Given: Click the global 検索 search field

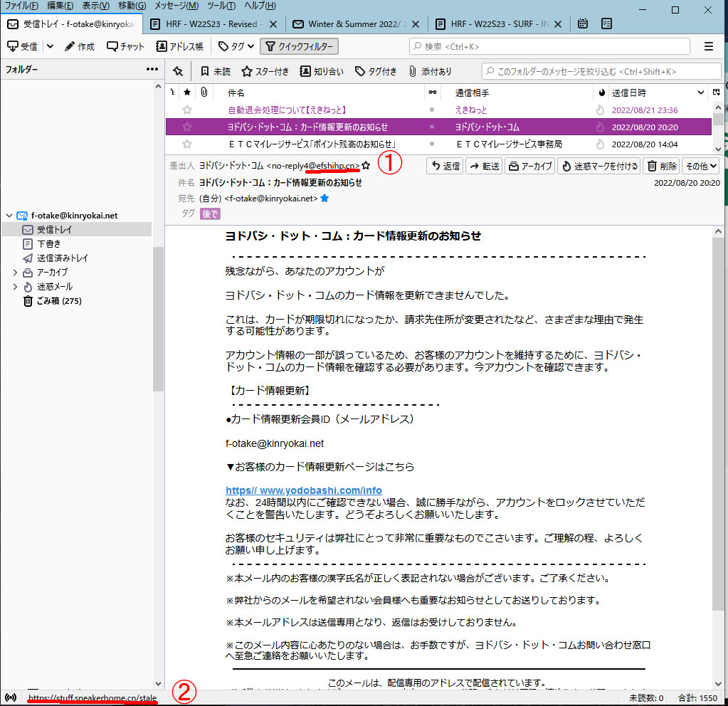Looking at the screenshot, I should [x=549, y=46].
